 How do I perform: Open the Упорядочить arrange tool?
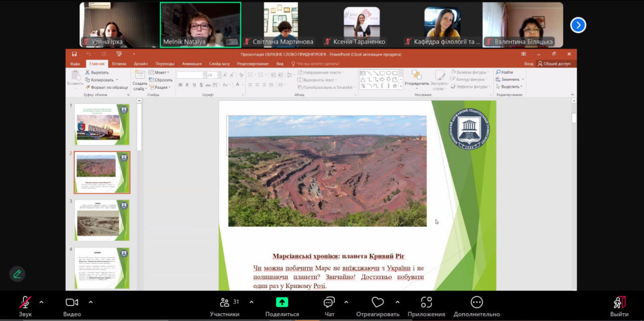tap(417, 80)
